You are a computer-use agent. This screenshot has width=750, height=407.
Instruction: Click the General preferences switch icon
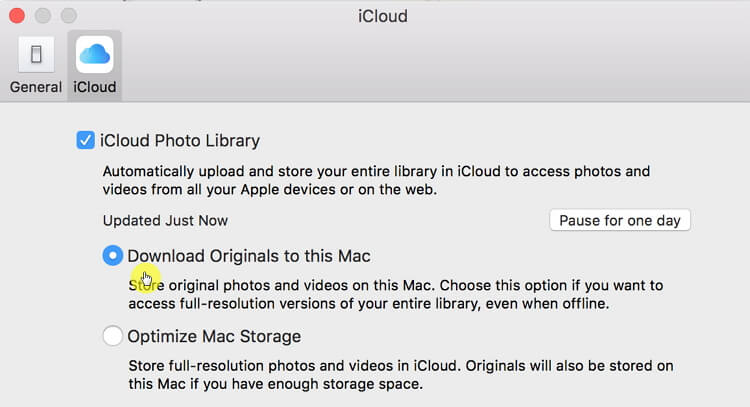[36, 55]
